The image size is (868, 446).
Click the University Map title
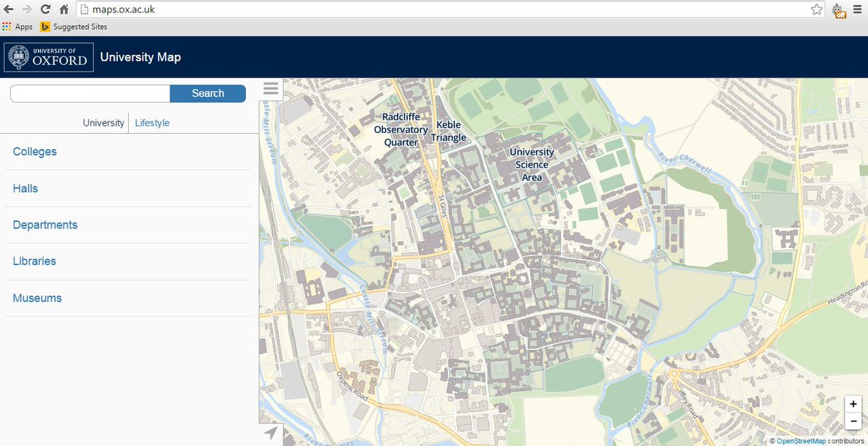[140, 57]
